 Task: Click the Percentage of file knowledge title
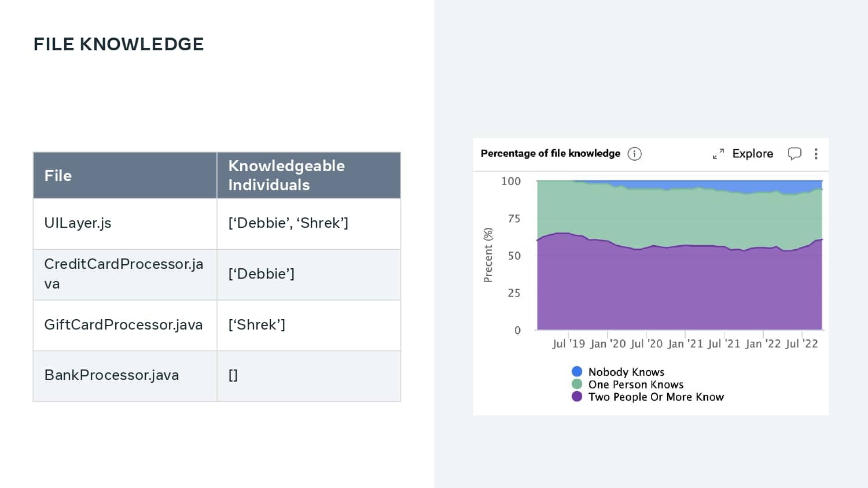pyautogui.click(x=550, y=153)
